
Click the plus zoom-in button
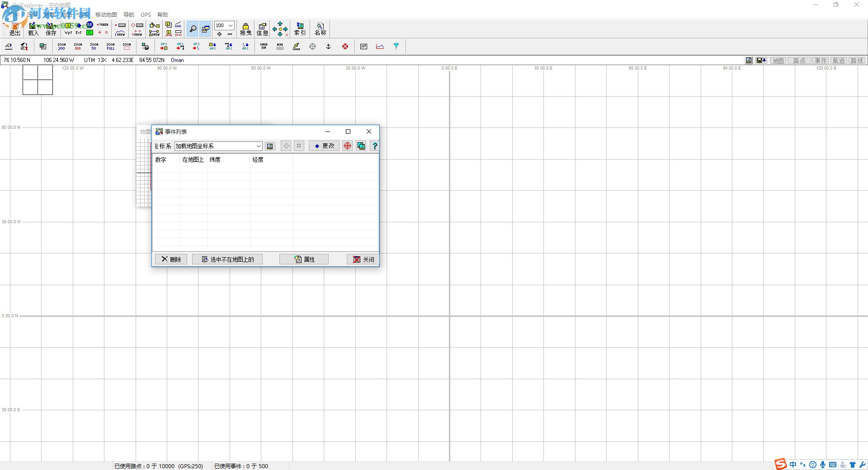pos(219,34)
